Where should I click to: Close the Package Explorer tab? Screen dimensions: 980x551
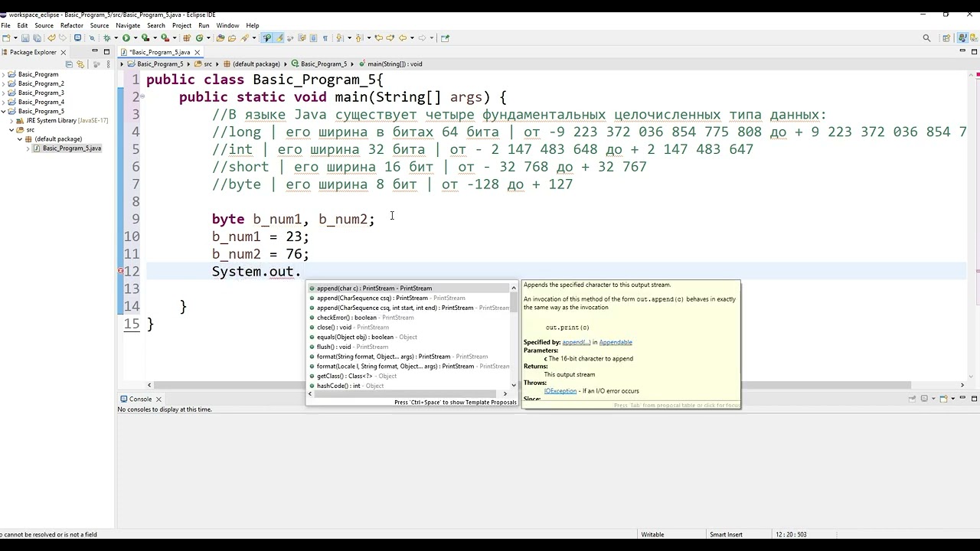(x=64, y=52)
